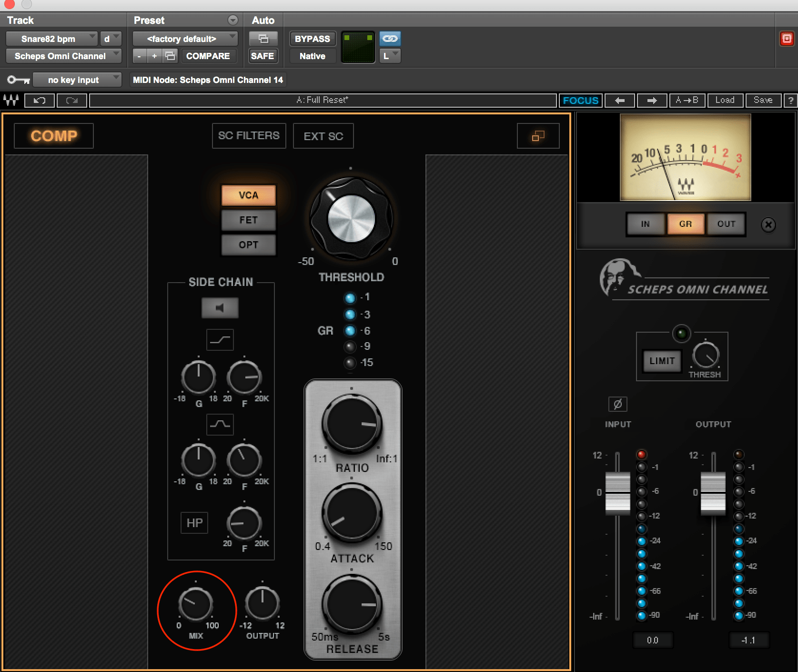Click the Load button
Viewport: 798px width, 672px height.
click(725, 100)
